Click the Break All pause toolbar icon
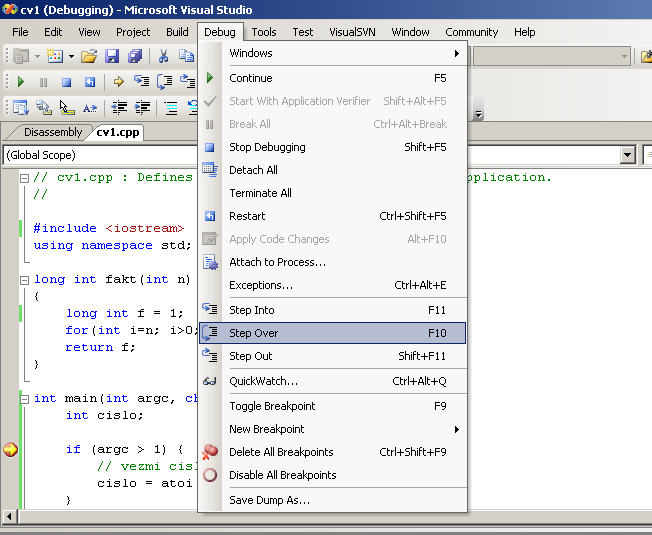 43,82
